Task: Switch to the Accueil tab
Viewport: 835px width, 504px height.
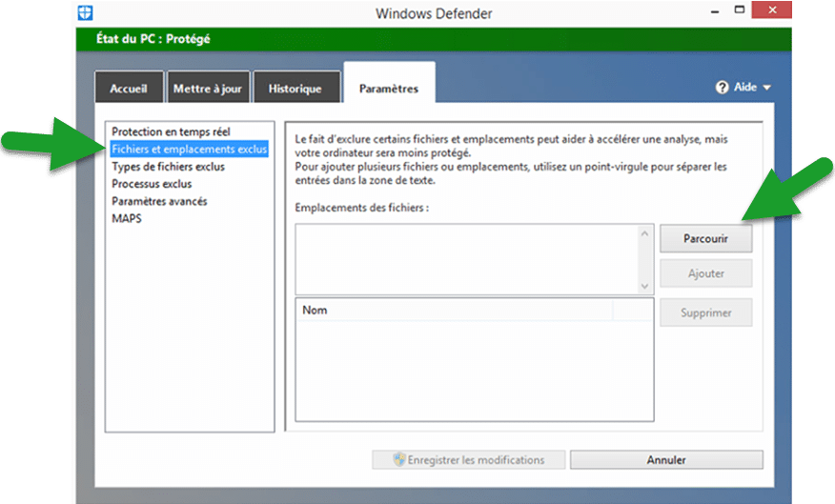Action: click(129, 89)
